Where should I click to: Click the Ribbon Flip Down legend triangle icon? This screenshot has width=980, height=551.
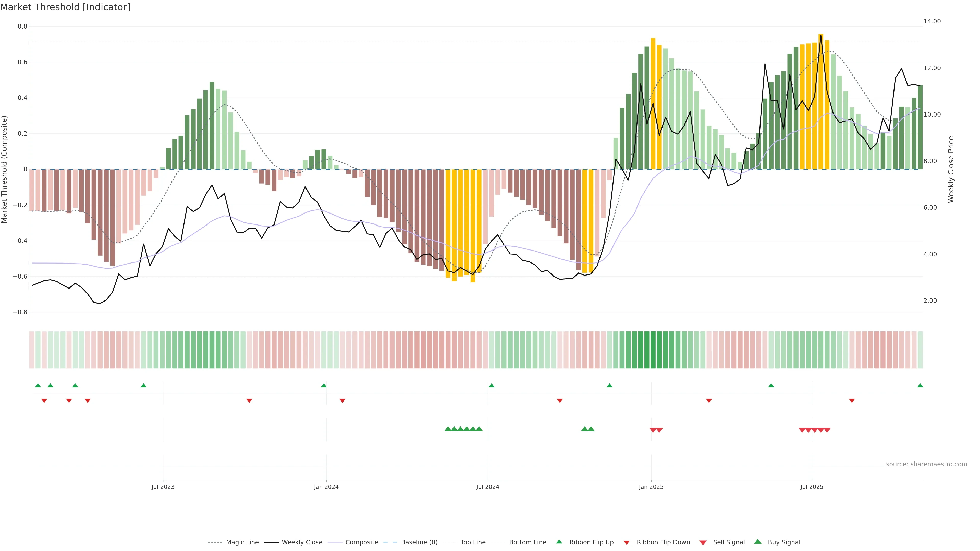coord(627,542)
